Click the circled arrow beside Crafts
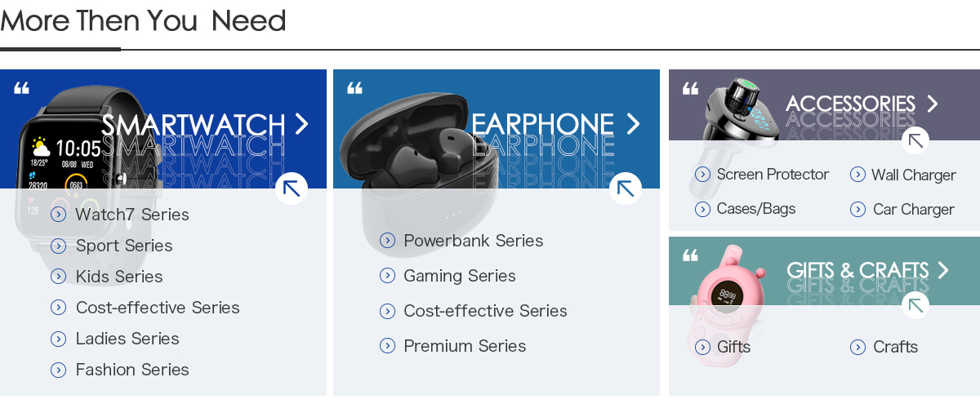Image resolution: width=980 pixels, height=417 pixels. (x=857, y=348)
